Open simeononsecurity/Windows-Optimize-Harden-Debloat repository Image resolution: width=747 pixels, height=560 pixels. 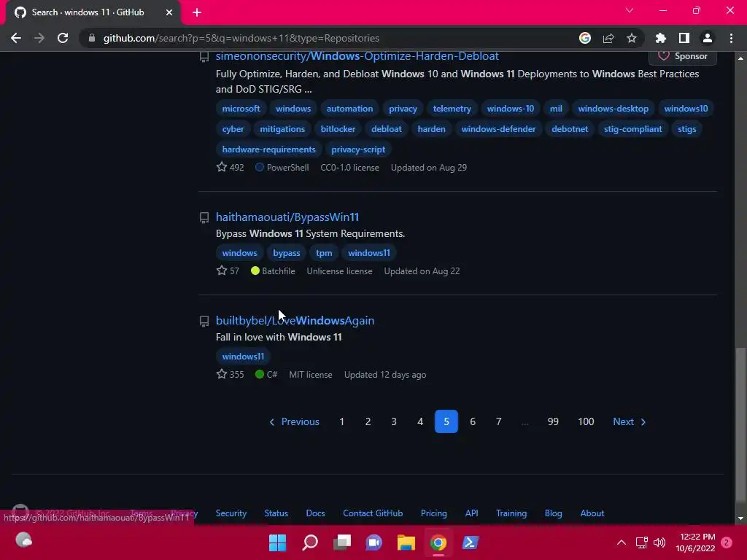coord(357,55)
